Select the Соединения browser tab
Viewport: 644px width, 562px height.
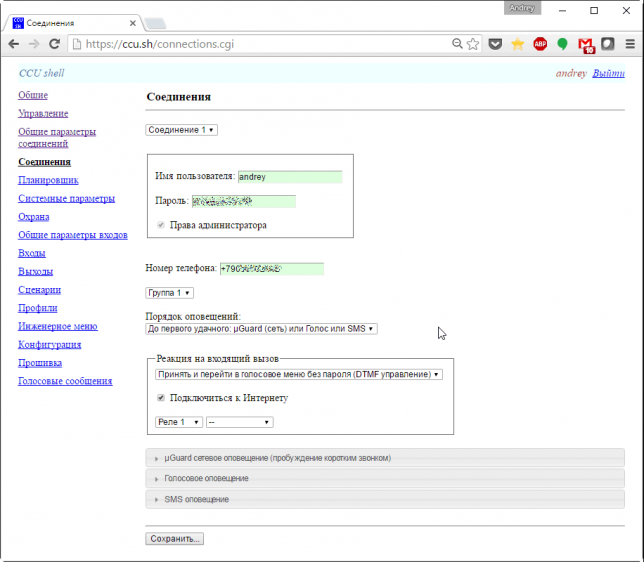[x=73, y=23]
